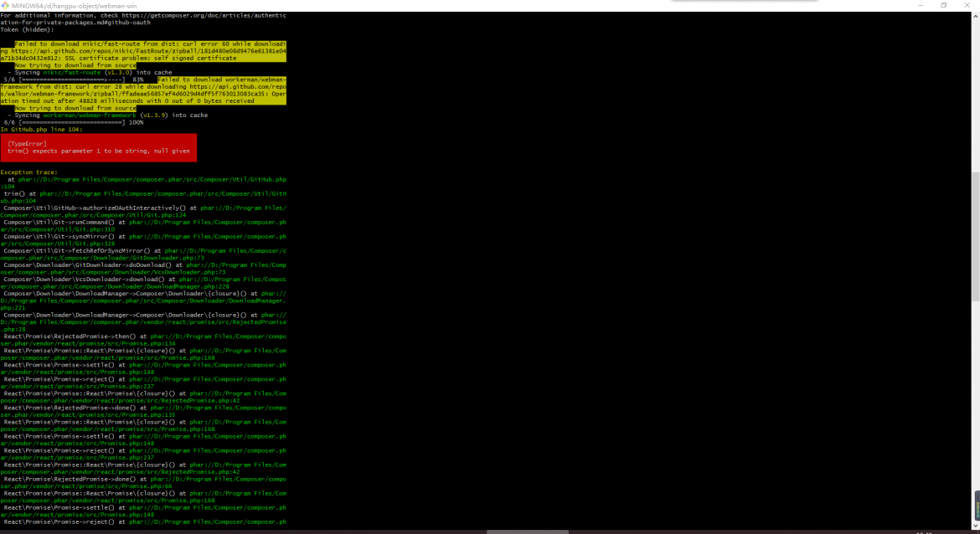Click the 'Git->runCommand()' trace line
The width and height of the screenshot is (980, 534).
pyautogui.click(x=143, y=225)
